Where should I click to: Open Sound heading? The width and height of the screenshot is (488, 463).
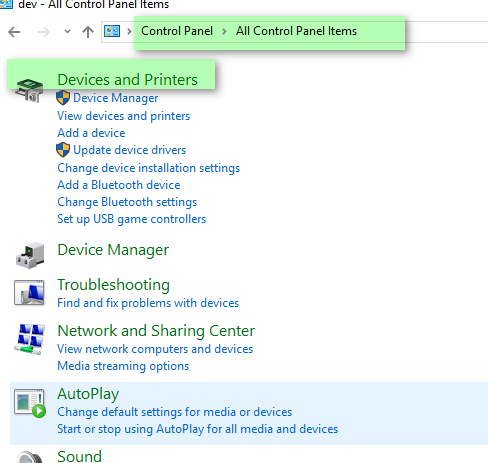[79, 456]
